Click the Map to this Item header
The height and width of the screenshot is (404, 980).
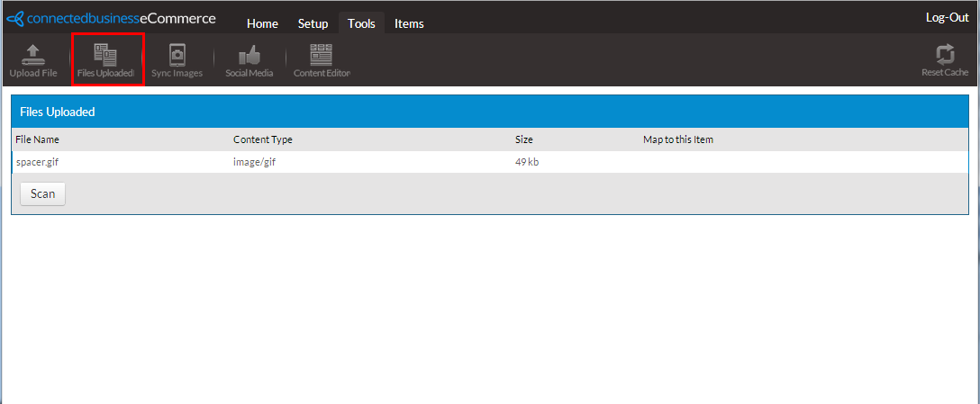coord(677,139)
